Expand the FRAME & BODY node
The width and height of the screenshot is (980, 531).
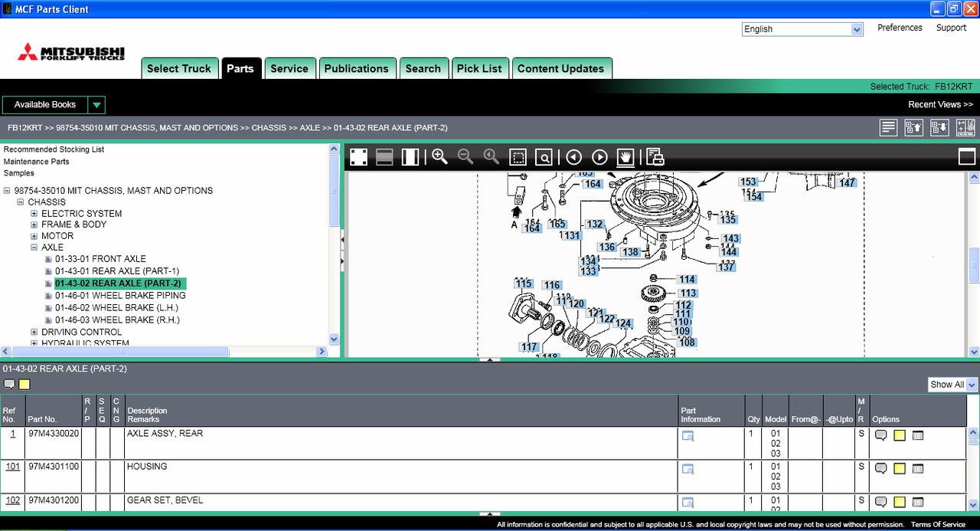(x=34, y=225)
